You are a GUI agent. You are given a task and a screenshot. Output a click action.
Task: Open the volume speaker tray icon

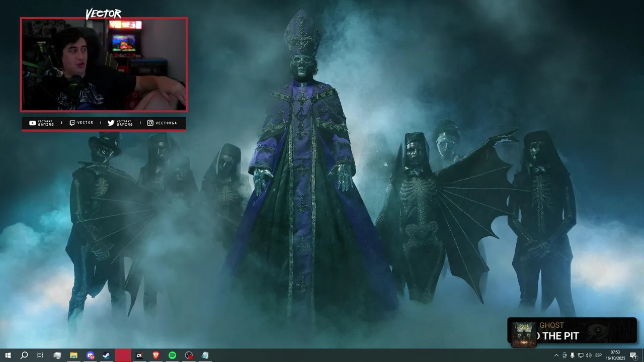point(588,355)
